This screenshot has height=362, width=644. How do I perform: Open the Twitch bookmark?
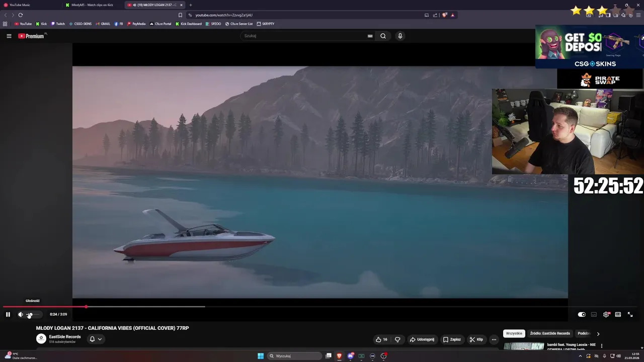click(58, 24)
